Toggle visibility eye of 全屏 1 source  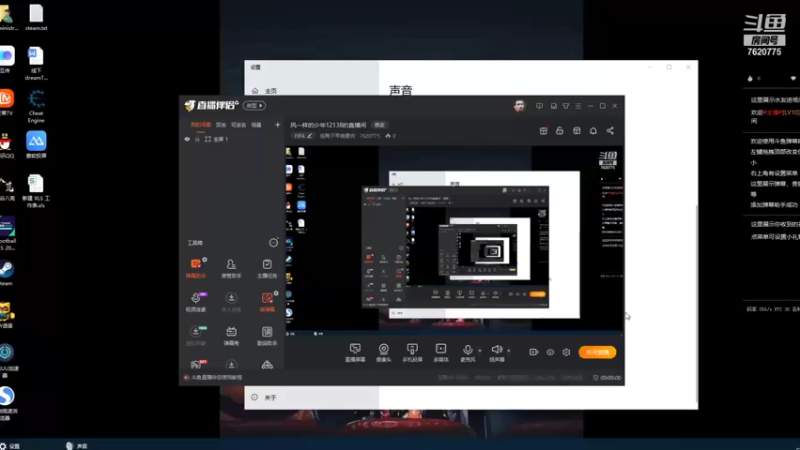(187, 139)
